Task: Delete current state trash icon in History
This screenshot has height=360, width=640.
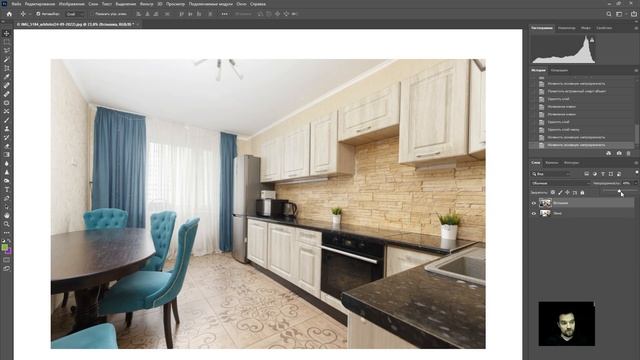Action: tap(629, 153)
